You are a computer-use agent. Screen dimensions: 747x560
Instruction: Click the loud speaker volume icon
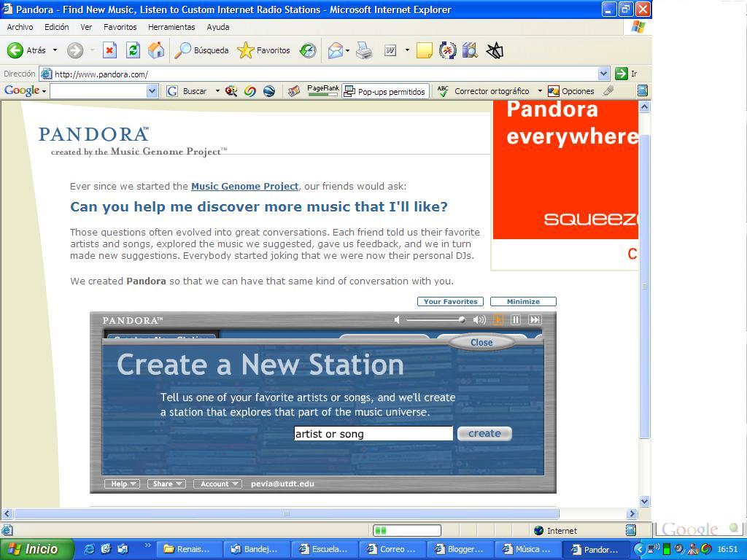click(479, 319)
